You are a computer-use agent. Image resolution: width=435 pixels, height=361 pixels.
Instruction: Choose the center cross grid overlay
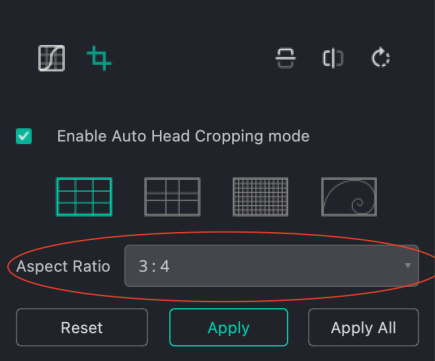(x=172, y=197)
